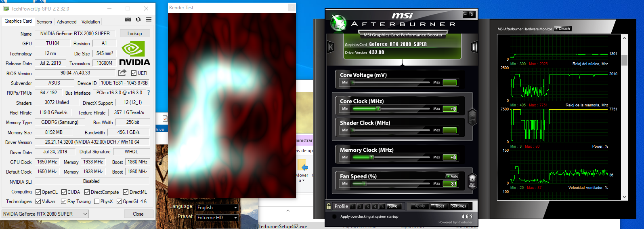Expand the Mover a dropdown arrow

pos(303,181)
